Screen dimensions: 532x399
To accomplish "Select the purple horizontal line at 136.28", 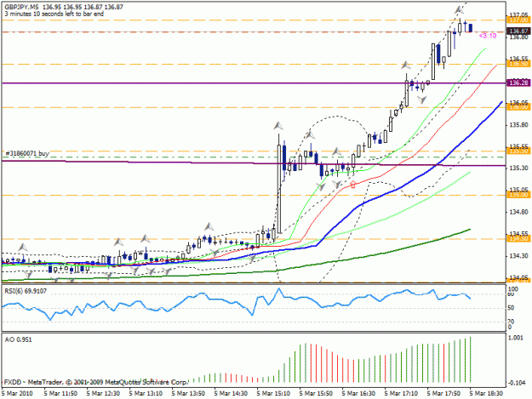I will point(254,83).
